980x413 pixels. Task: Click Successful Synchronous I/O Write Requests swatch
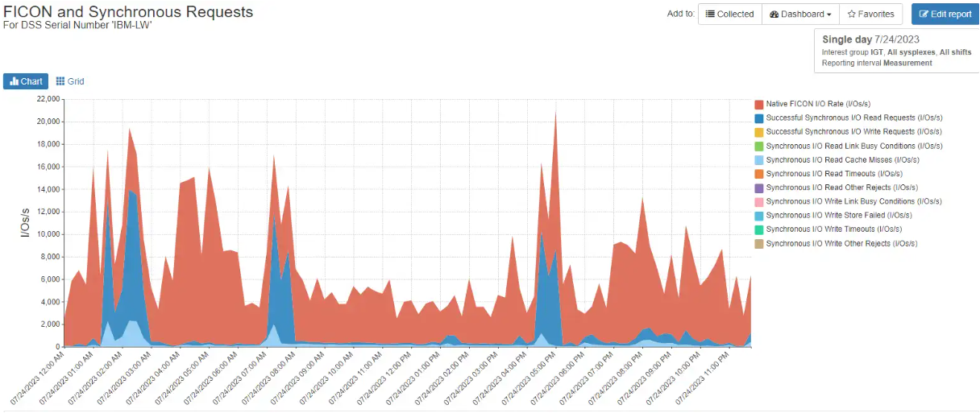click(759, 132)
